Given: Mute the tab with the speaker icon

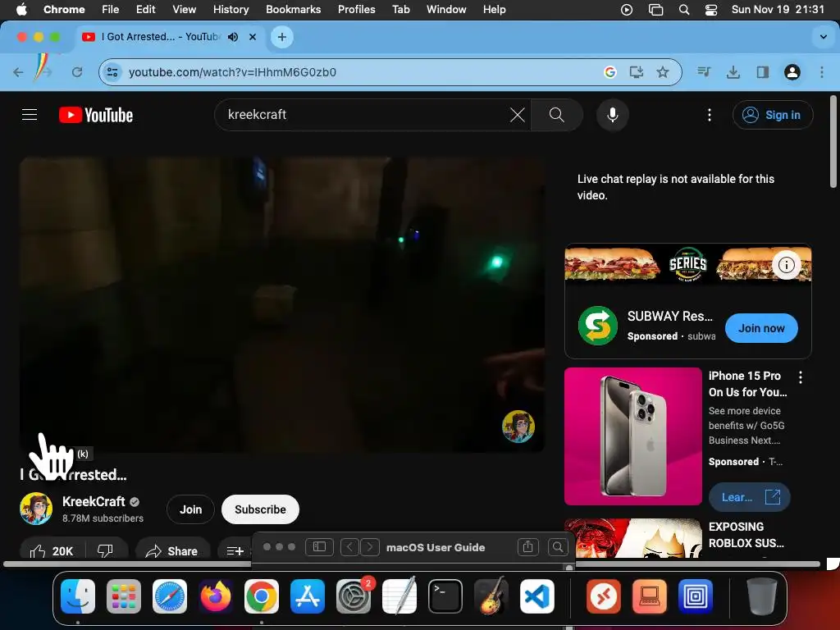Looking at the screenshot, I should (233, 37).
